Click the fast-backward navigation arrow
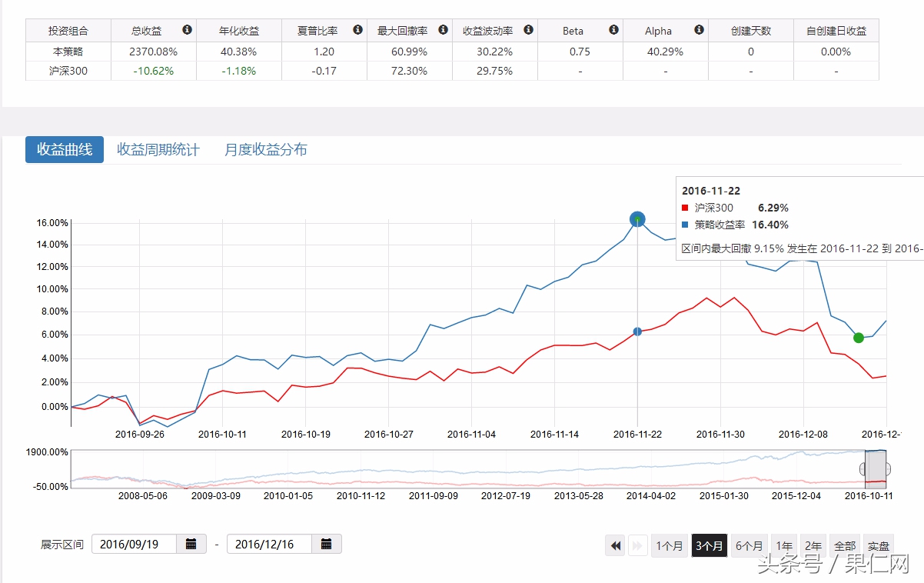The height and width of the screenshot is (583, 924). [x=615, y=545]
